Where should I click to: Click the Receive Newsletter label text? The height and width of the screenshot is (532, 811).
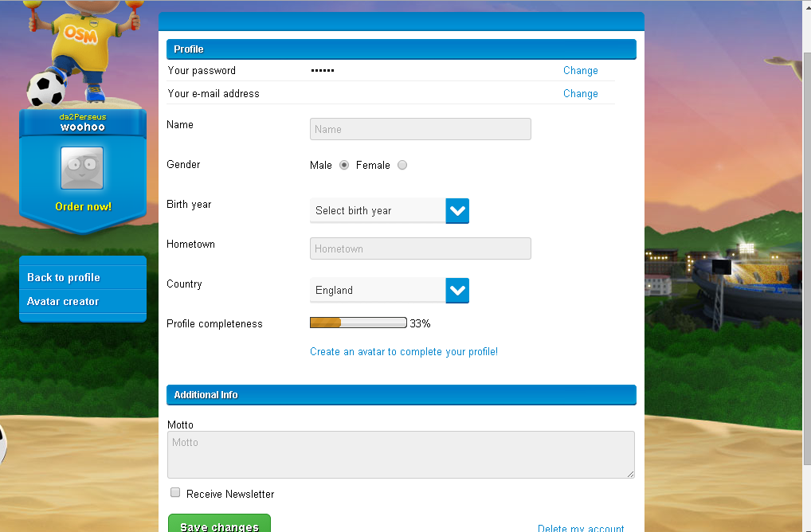click(230, 495)
